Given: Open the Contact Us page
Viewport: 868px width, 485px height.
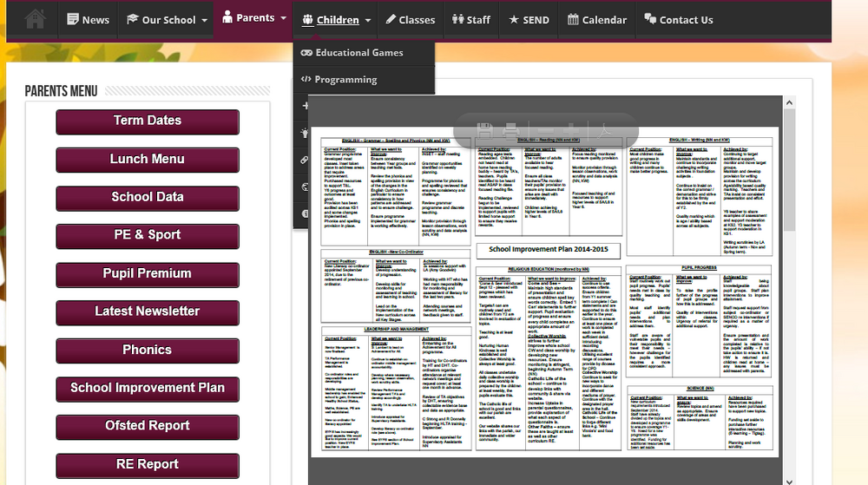Looking at the screenshot, I should [678, 20].
